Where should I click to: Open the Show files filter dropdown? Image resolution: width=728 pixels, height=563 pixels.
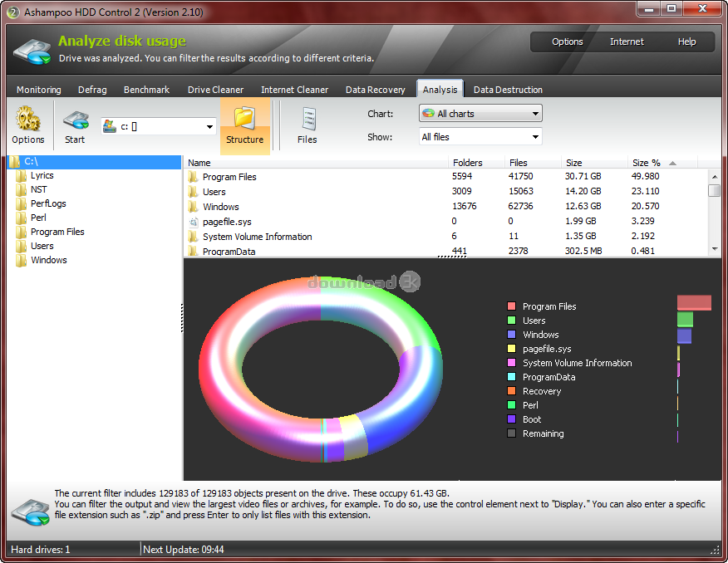point(535,137)
